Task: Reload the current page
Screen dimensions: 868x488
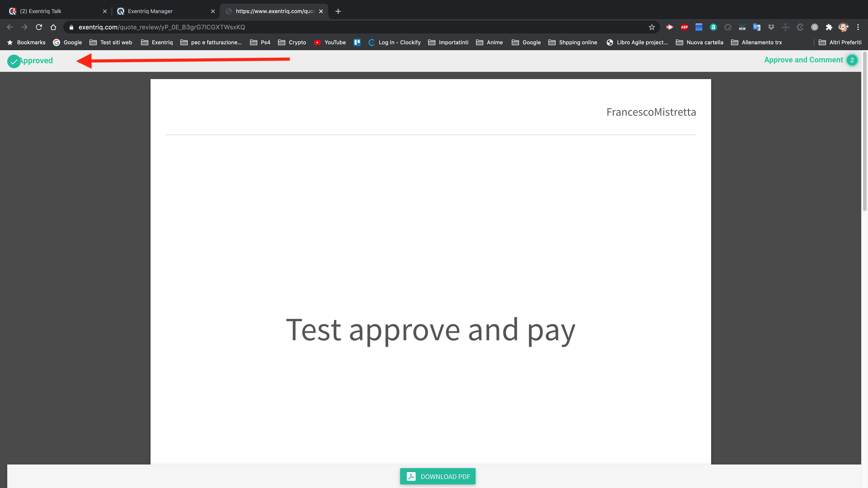Action: tap(39, 27)
